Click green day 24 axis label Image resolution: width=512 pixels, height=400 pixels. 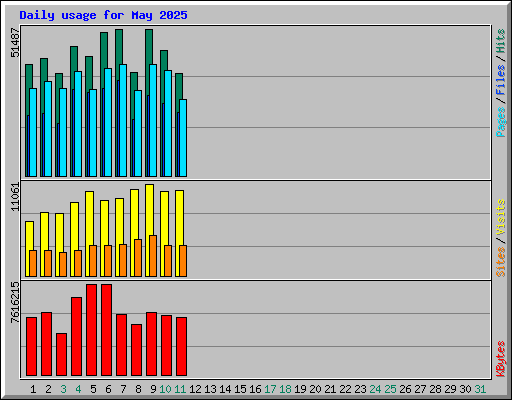[x=375, y=389]
